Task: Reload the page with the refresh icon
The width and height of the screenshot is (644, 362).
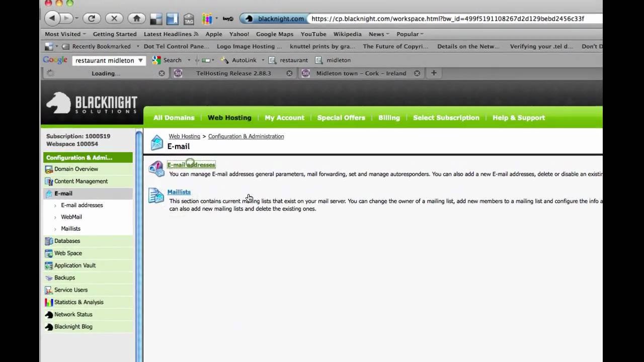Action: tap(92, 18)
